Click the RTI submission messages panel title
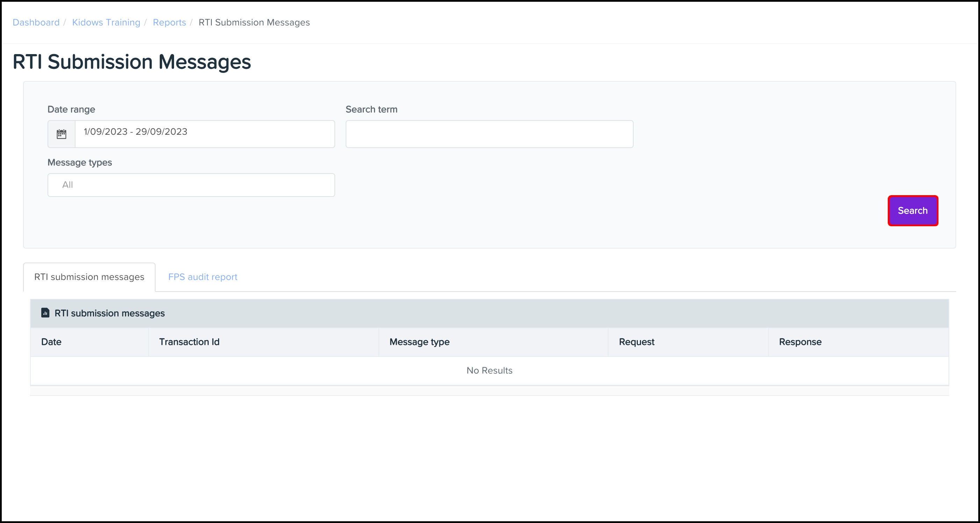The image size is (980, 523). pyautogui.click(x=109, y=313)
